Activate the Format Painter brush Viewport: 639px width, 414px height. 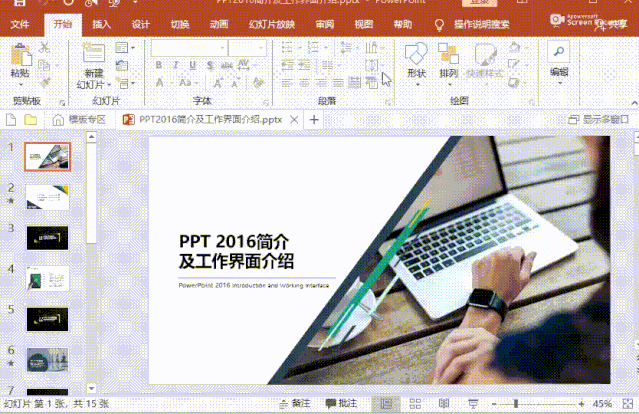pyautogui.click(x=44, y=82)
